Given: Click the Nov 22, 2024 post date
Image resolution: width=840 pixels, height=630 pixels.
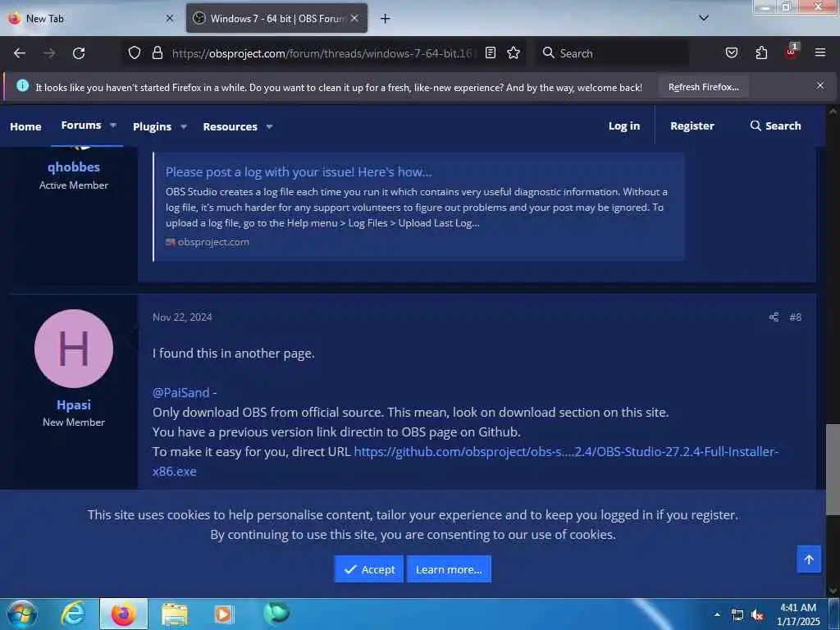Looking at the screenshot, I should click(182, 317).
